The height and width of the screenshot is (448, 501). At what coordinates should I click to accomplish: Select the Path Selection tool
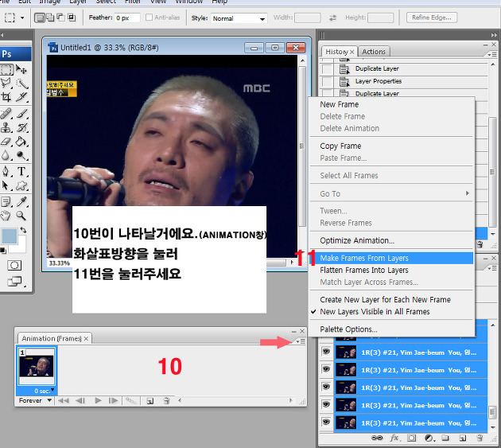pyautogui.click(x=6, y=185)
